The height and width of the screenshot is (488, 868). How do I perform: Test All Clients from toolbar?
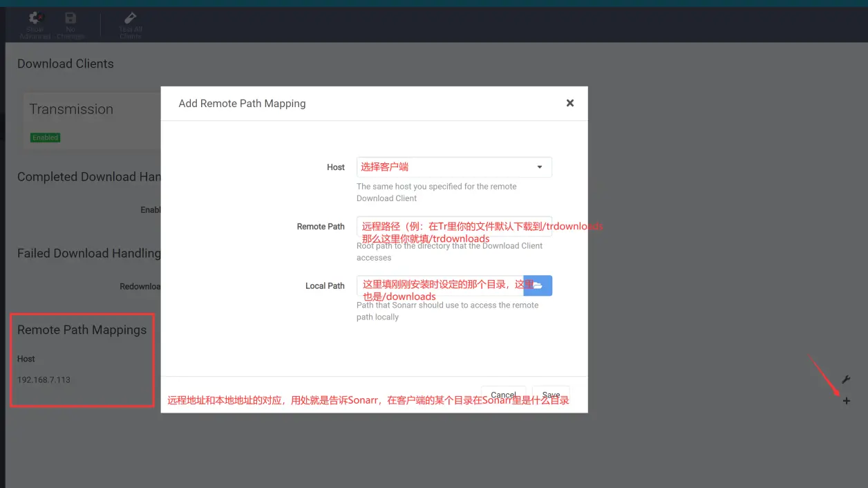pos(131,25)
